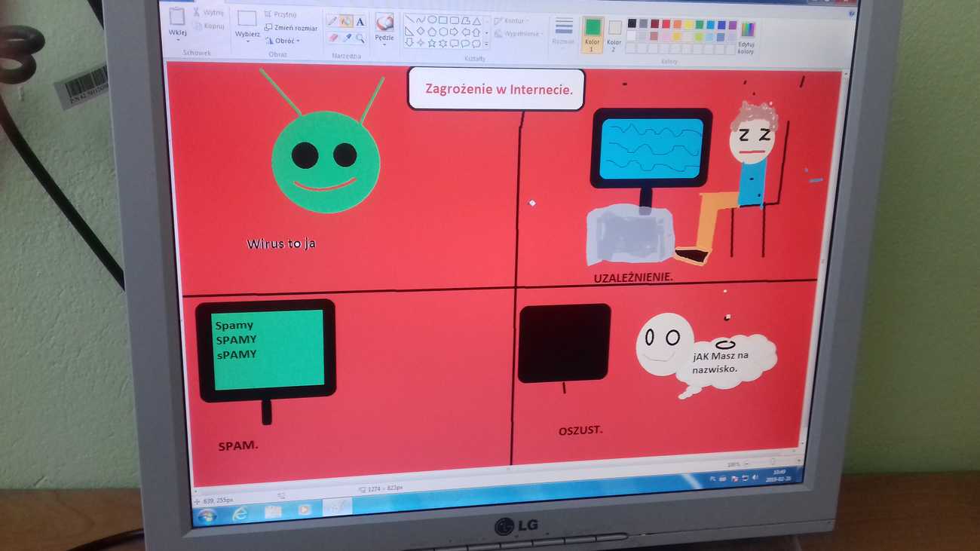Viewport: 980px width, 551px height.
Task: Open the Kontur (Outline) dropdown
Action: click(511, 20)
